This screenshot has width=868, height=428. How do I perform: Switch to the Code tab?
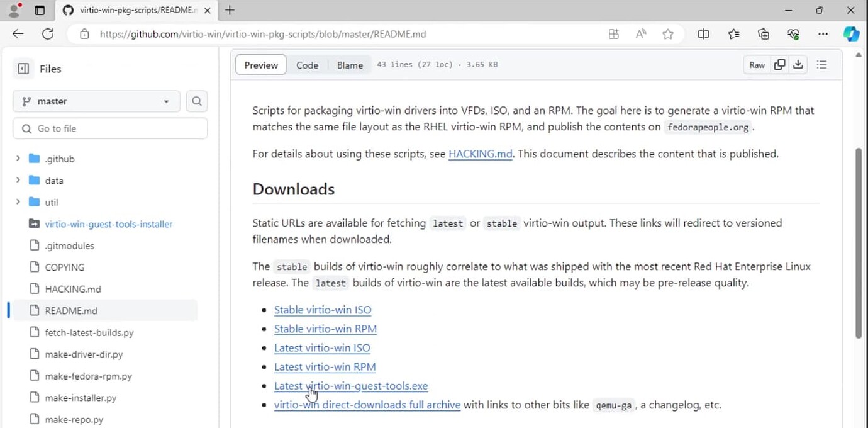coord(307,65)
